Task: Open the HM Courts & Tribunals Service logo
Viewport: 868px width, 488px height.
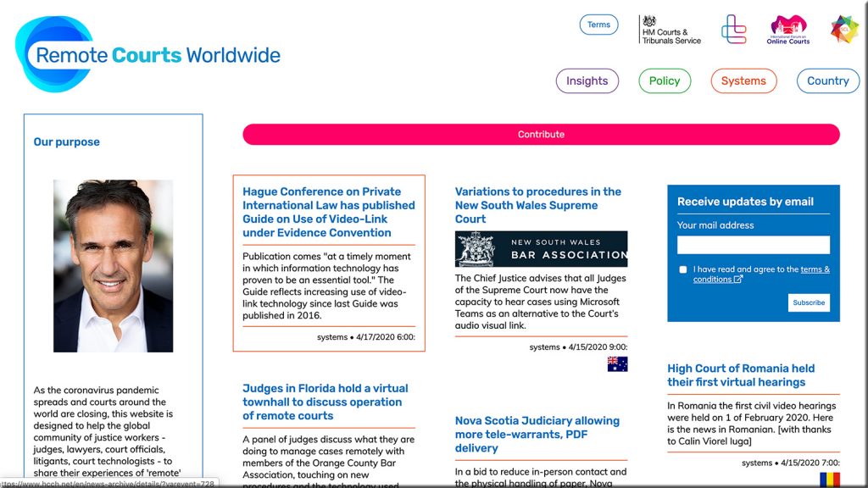Action: [670, 30]
